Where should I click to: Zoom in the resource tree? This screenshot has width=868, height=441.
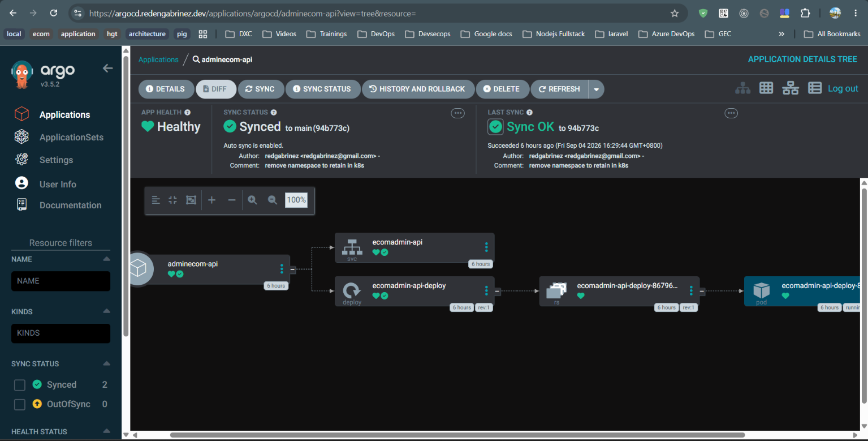point(252,200)
